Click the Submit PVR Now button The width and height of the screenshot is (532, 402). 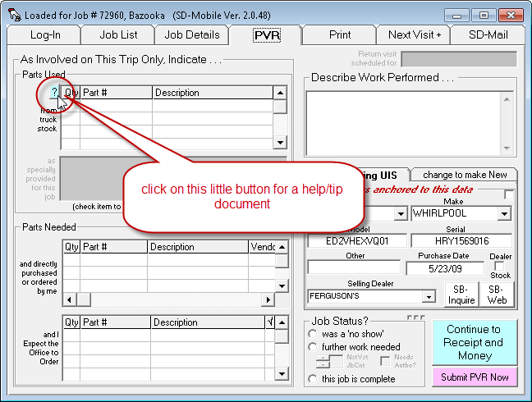[x=475, y=377]
